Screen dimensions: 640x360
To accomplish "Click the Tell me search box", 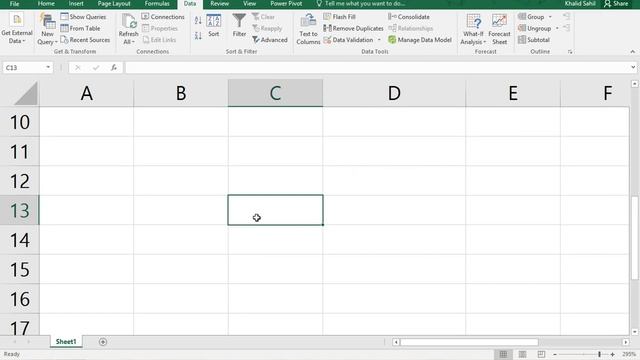I will pyautogui.click(x=361, y=4).
